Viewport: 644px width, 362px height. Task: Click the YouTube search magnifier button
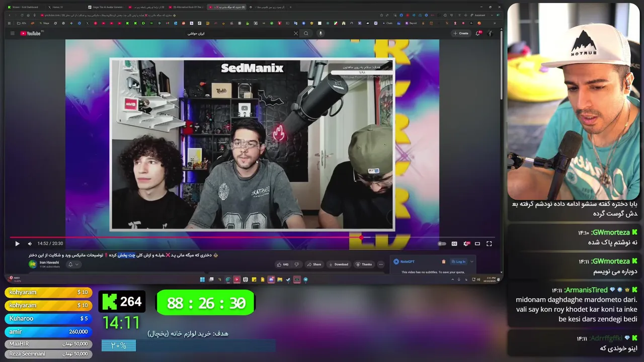pos(306,33)
